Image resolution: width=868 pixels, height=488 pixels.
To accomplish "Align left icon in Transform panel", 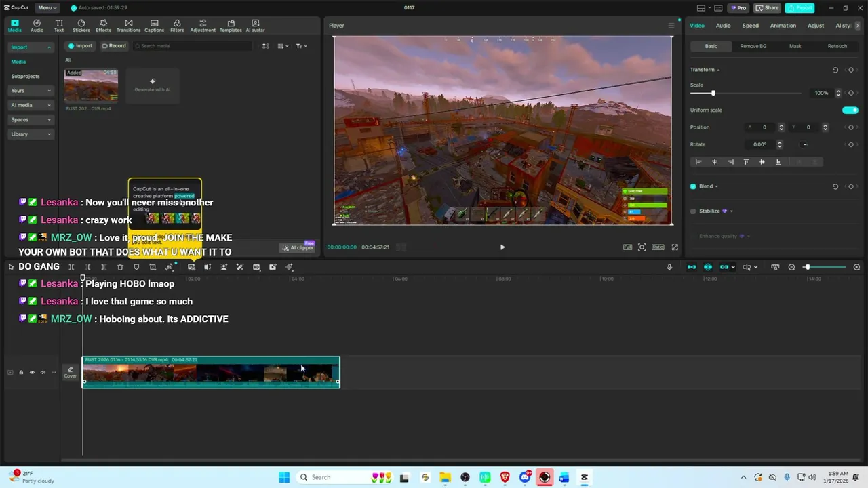I will [x=698, y=162].
